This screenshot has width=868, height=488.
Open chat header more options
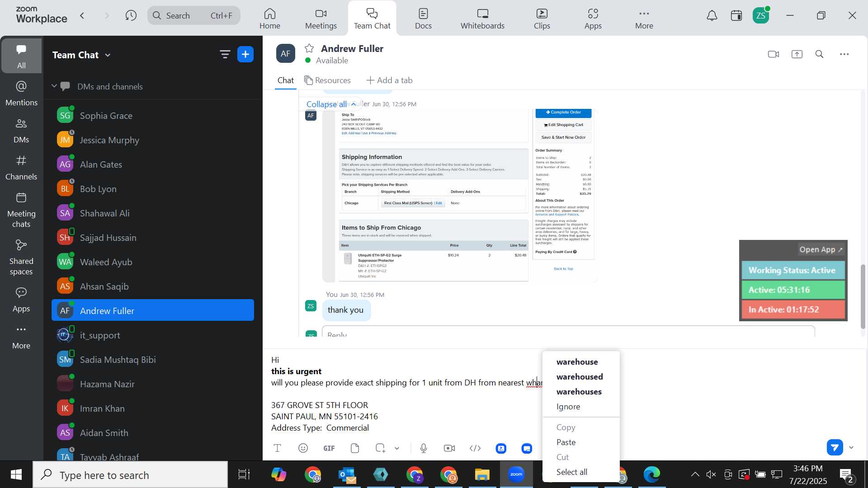coord(844,54)
